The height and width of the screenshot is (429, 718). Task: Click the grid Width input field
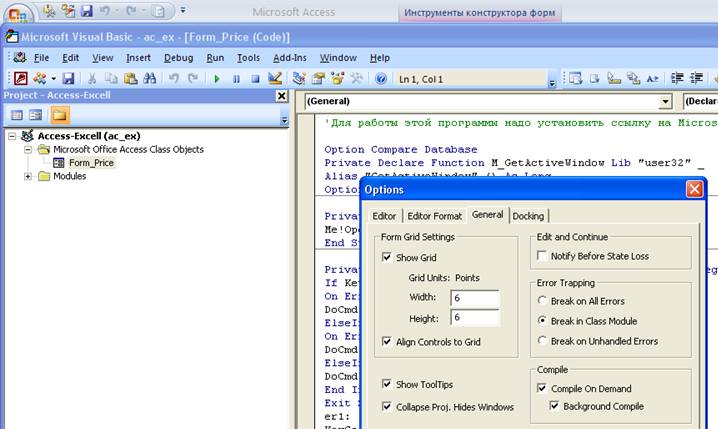point(475,298)
